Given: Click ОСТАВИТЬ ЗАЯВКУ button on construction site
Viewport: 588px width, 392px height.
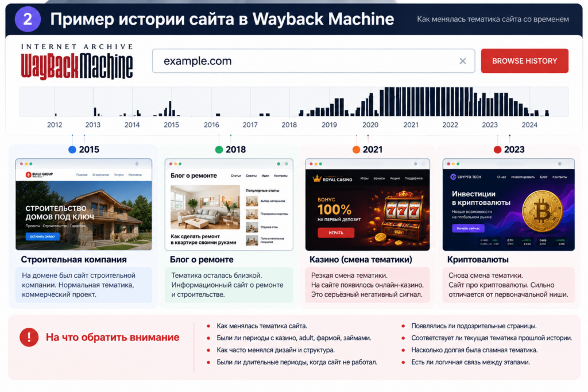Looking at the screenshot, I should [x=42, y=236].
